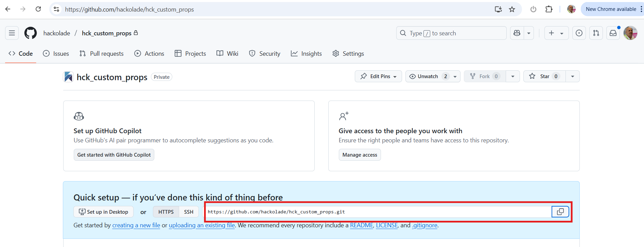644x247 pixels.
Task: Click the Copilot icon in setup card
Action: (x=79, y=116)
